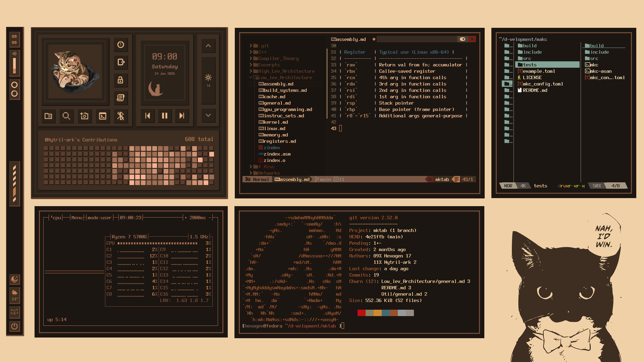Screen dimensions: 644x362
Task: Decrease update interval with minus after 2000ms
Action: click(210, 218)
